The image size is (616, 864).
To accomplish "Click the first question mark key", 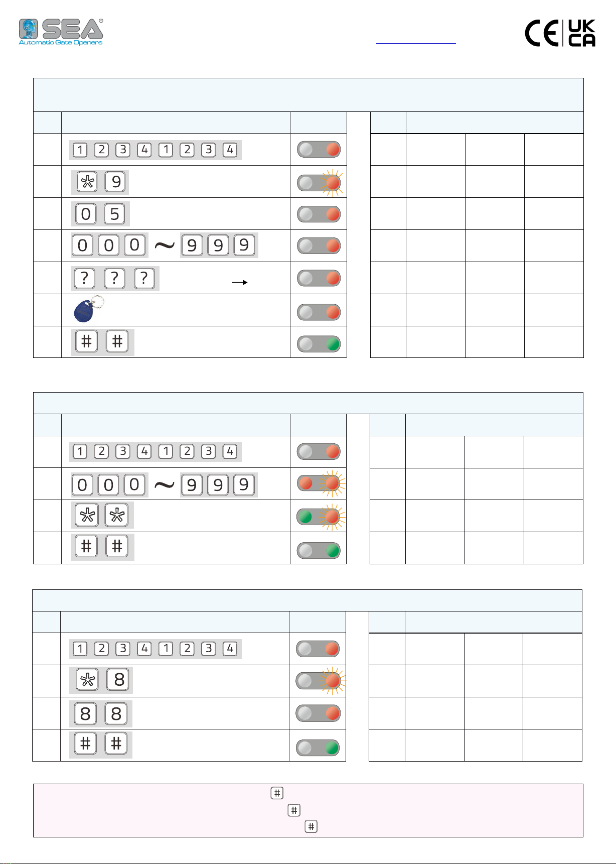I will 85,278.
